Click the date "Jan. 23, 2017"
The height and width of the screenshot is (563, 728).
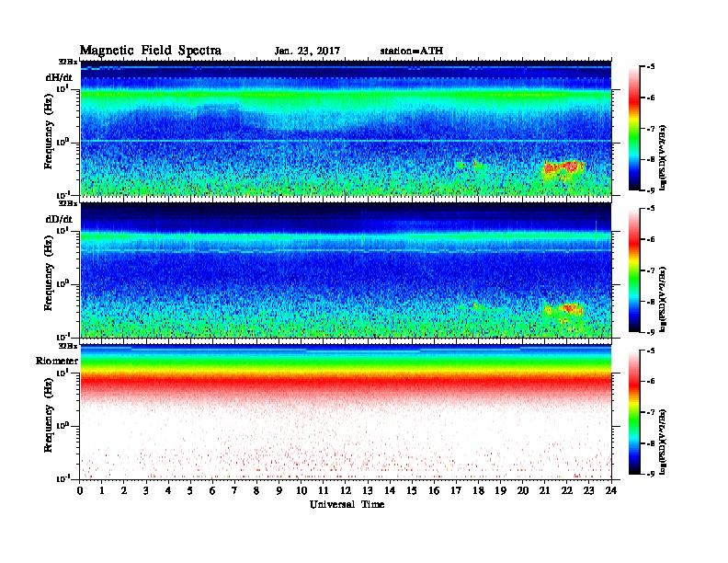[x=307, y=52]
